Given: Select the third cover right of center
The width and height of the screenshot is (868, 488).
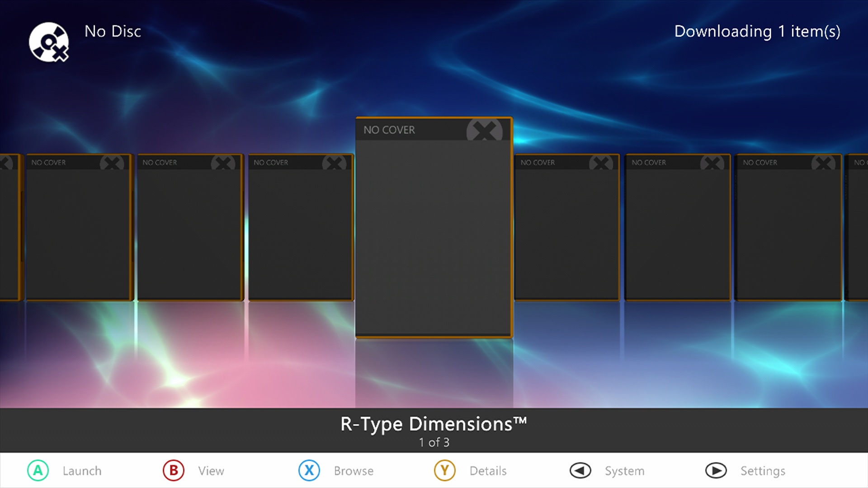Looking at the screenshot, I should coord(788,227).
